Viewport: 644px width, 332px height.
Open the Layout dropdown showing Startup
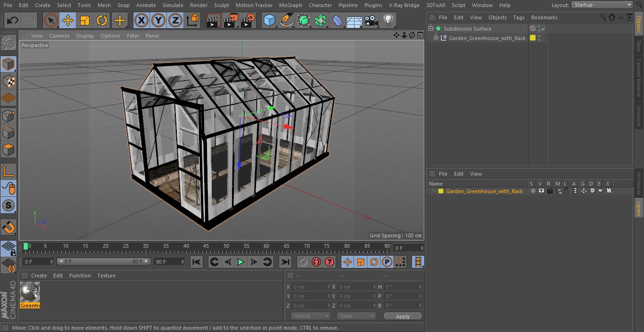tap(603, 5)
